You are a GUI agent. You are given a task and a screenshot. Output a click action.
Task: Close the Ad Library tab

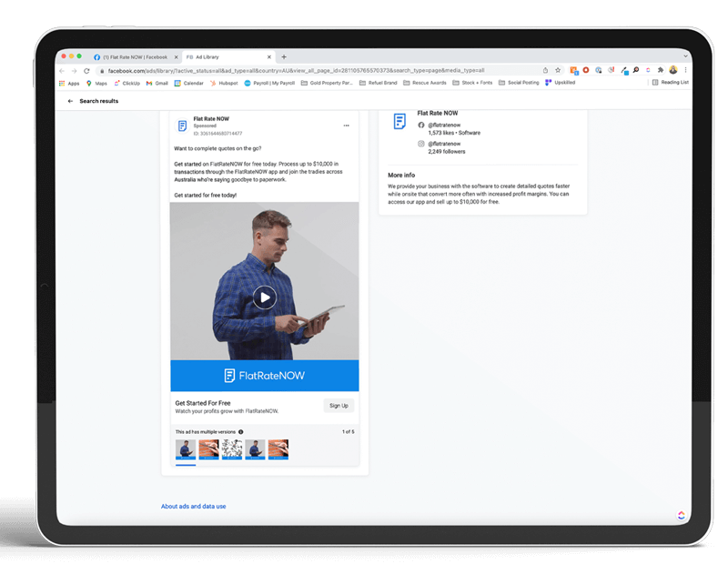(268, 57)
